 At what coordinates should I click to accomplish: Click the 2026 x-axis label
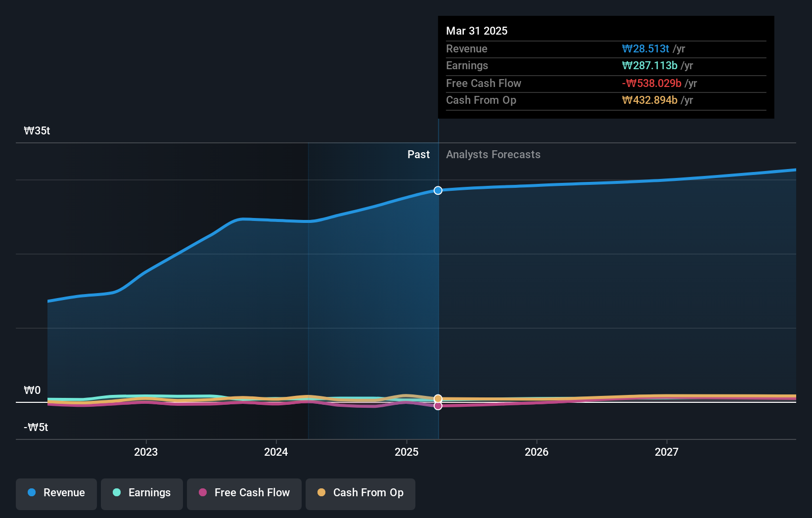[537, 452]
